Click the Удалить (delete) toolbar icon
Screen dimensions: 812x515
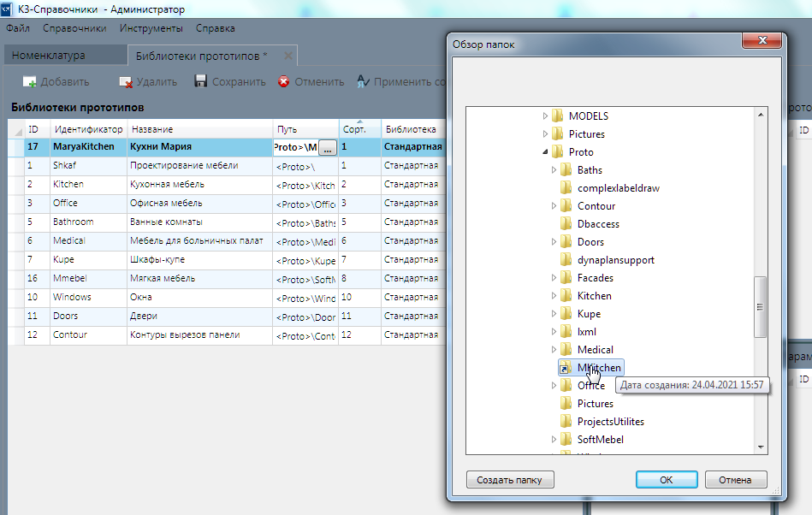coord(126,82)
